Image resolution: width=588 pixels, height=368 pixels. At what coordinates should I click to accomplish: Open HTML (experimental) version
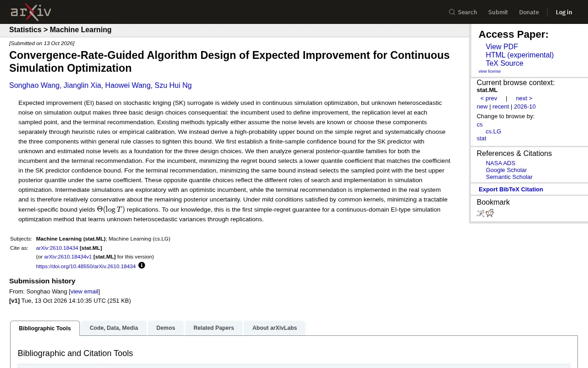click(x=520, y=55)
